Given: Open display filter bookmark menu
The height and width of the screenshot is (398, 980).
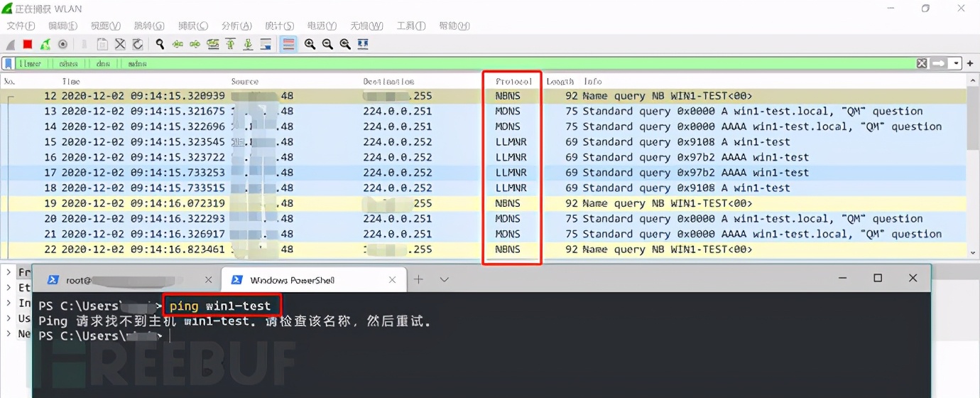Looking at the screenshot, I should [9, 63].
